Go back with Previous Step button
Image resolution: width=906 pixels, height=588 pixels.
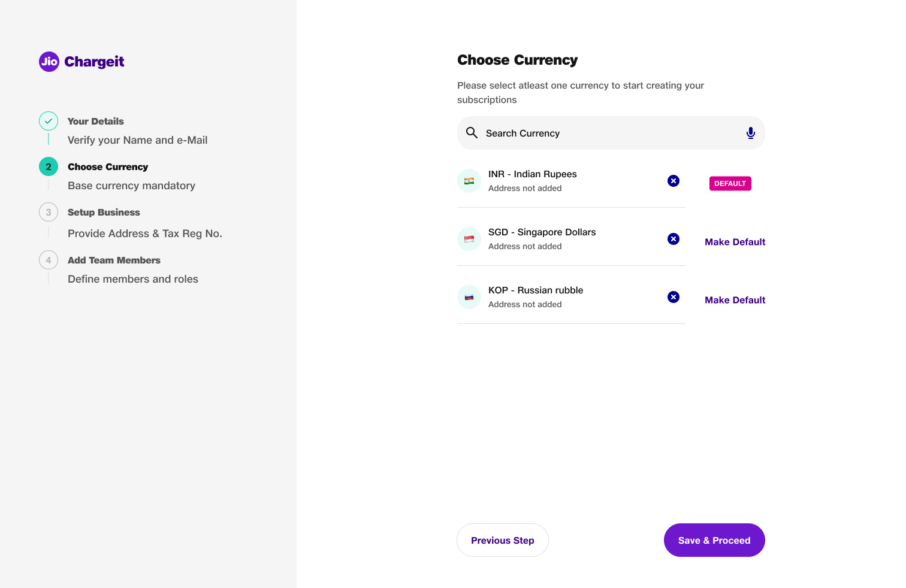click(502, 540)
